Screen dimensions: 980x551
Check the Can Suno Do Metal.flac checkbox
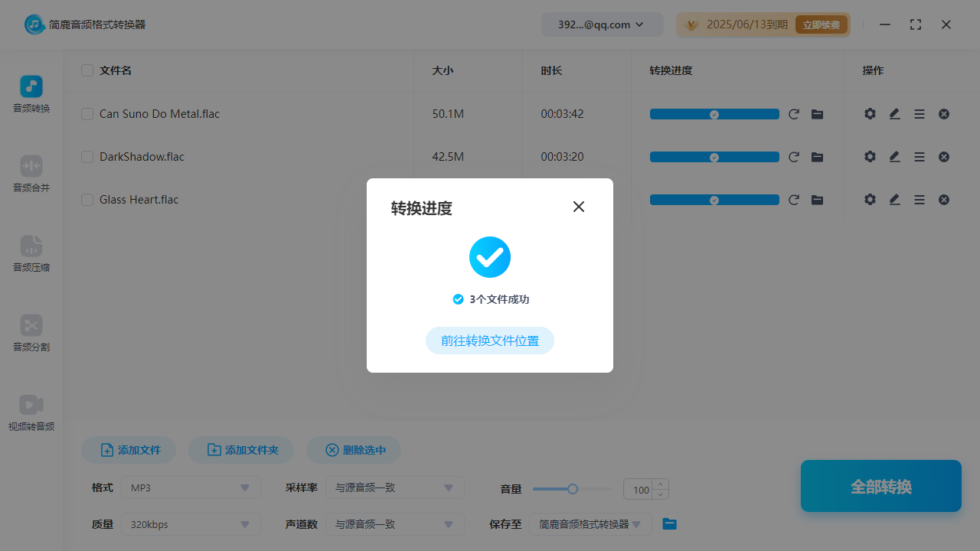coord(87,114)
